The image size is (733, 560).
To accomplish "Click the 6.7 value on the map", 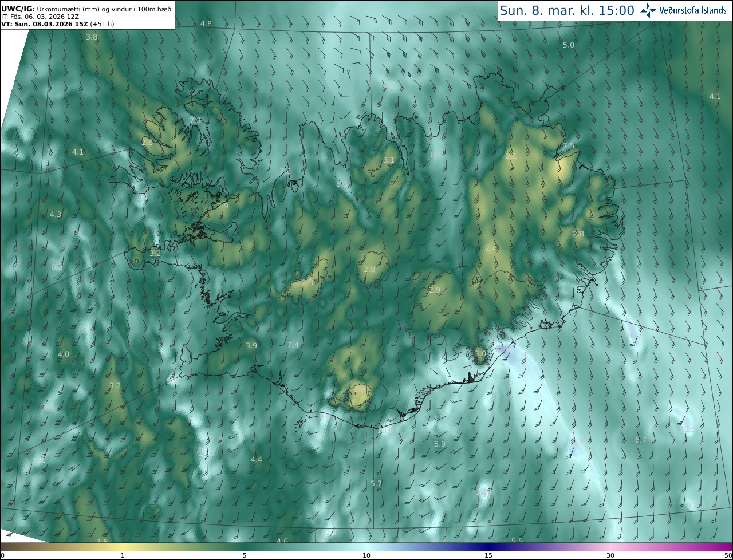I will click(x=641, y=440).
